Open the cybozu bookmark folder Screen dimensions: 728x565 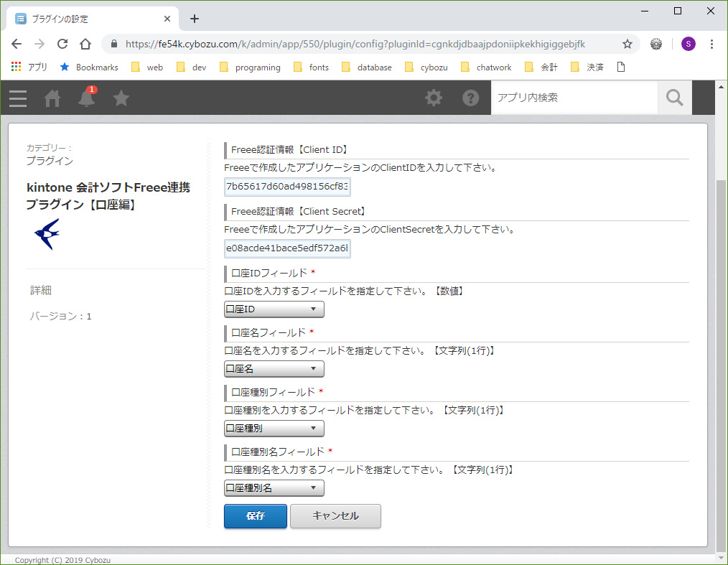click(x=426, y=67)
